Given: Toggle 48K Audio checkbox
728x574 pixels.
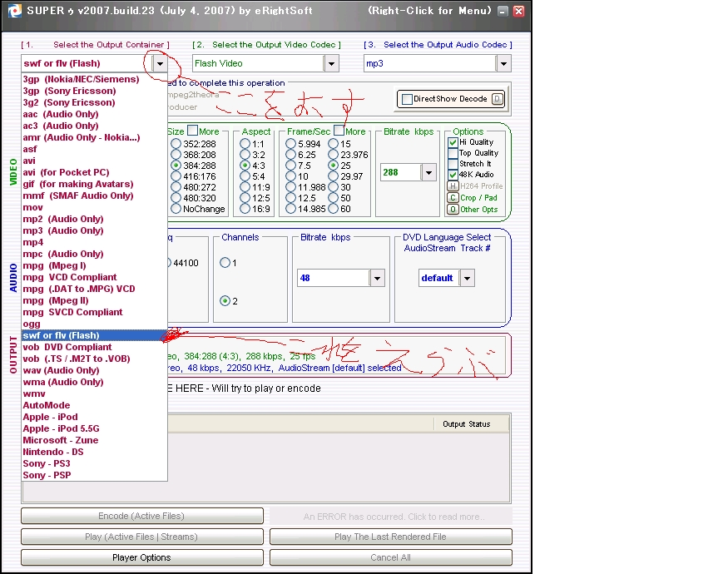Looking at the screenshot, I should pos(453,175).
